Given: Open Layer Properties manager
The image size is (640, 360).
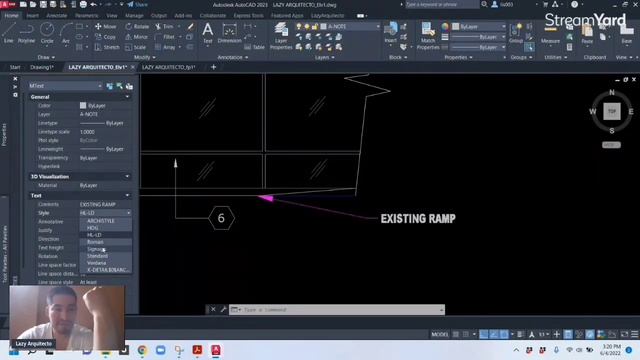Looking at the screenshot, I should 281,36.
